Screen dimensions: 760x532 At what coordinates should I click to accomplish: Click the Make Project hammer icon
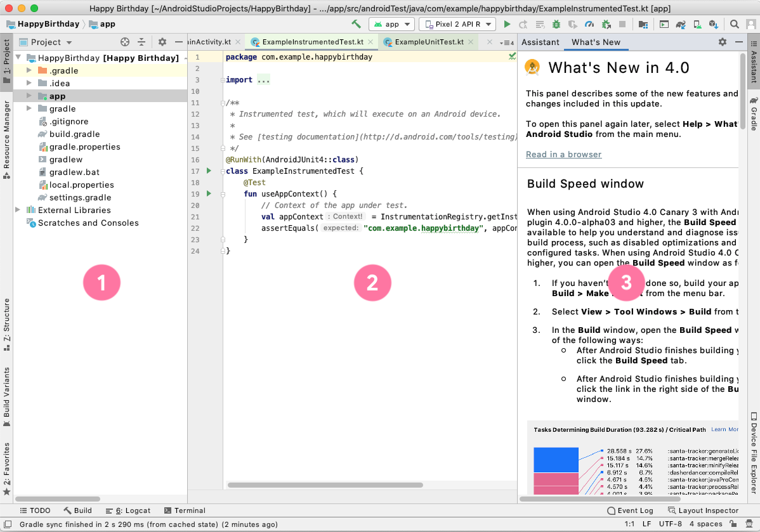[x=357, y=24]
